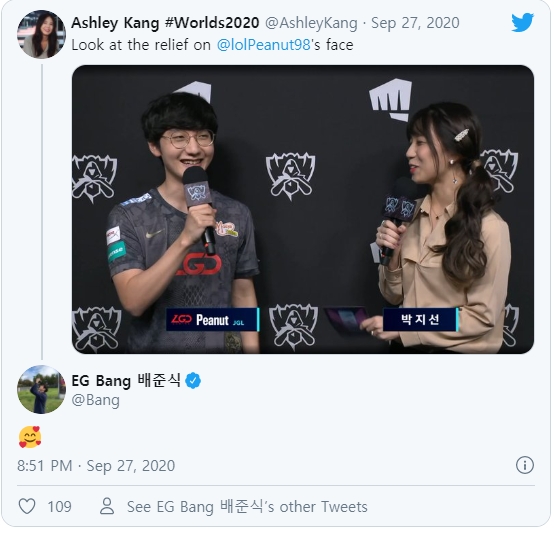Open Ashley Kang's profile avatar

point(41,34)
